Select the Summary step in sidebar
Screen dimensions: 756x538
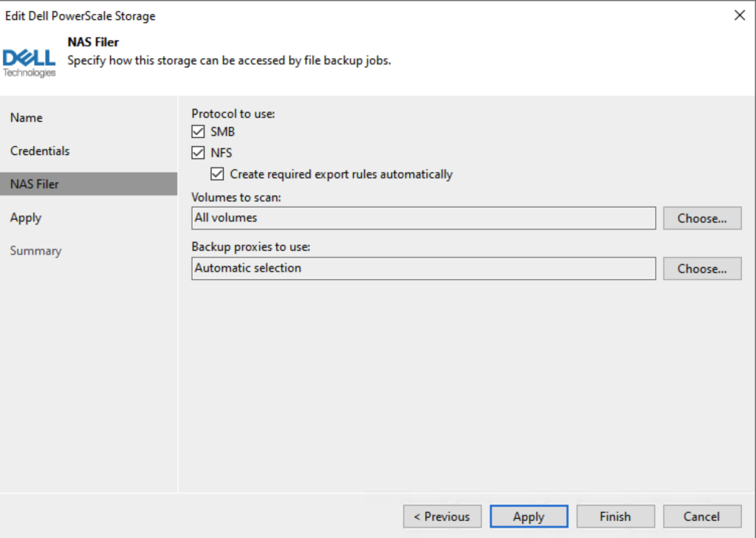pos(35,251)
